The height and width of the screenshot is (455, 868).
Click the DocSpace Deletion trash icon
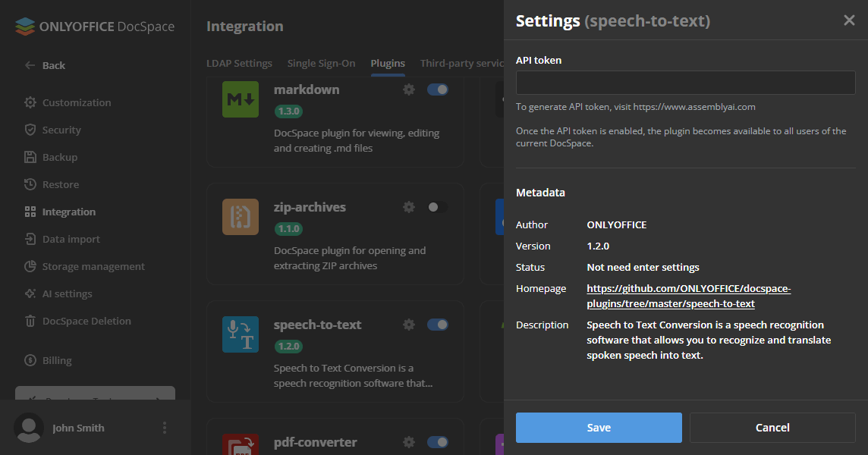tap(30, 321)
